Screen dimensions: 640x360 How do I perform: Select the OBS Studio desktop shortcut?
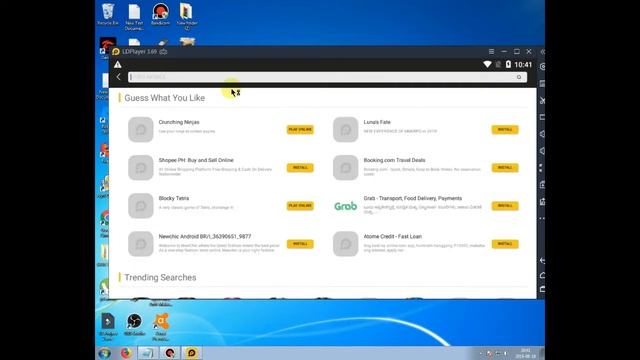(134, 325)
